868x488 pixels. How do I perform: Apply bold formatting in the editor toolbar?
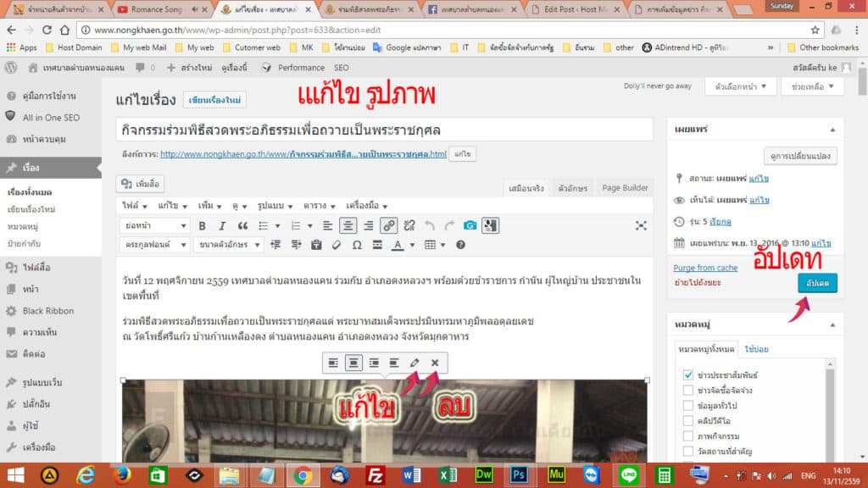[x=203, y=225]
